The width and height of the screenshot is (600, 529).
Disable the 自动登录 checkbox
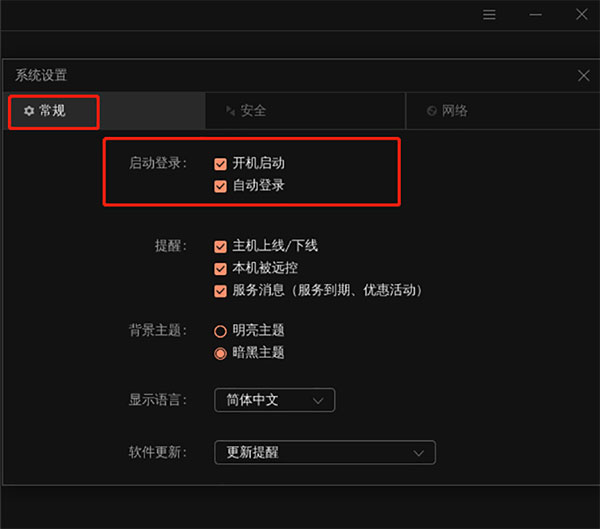(220, 186)
